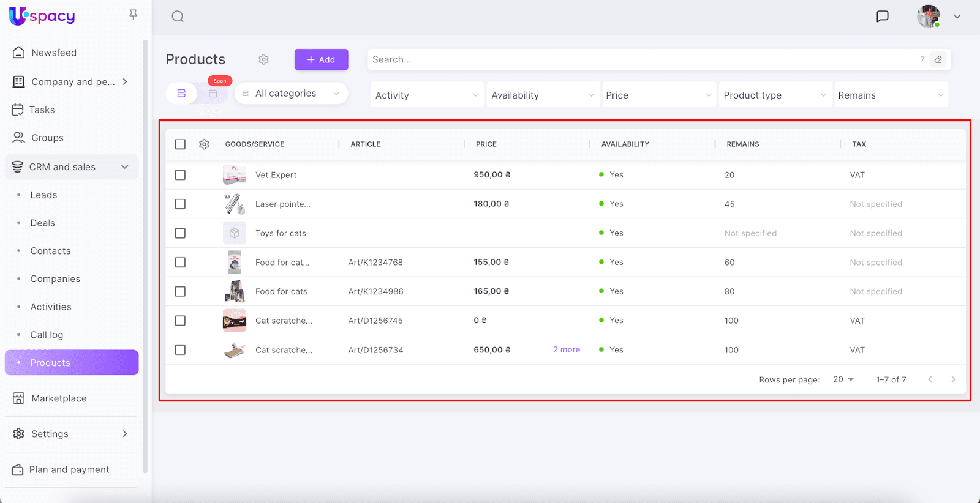Switch to the list view icon
Image resolution: width=980 pixels, height=503 pixels.
coord(181,94)
